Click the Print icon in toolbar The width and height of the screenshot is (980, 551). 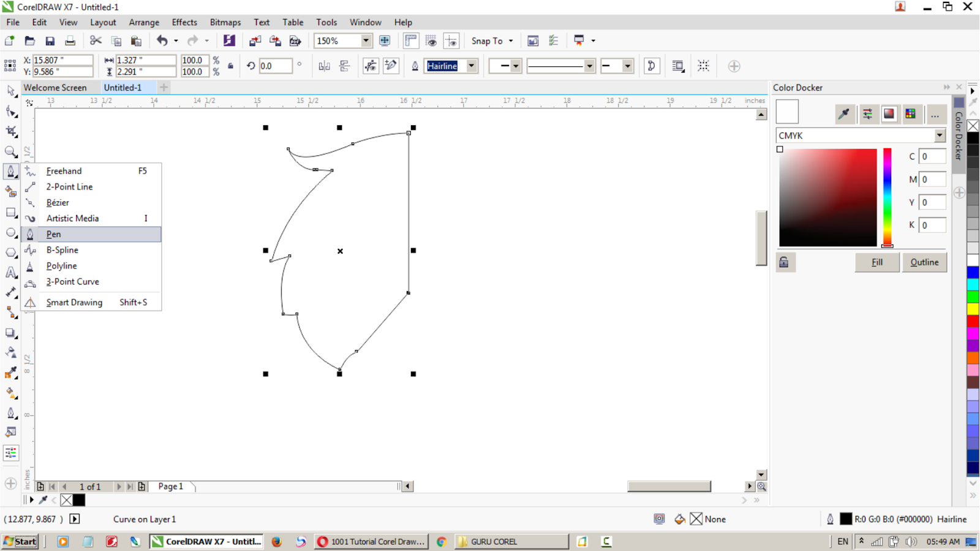point(70,41)
